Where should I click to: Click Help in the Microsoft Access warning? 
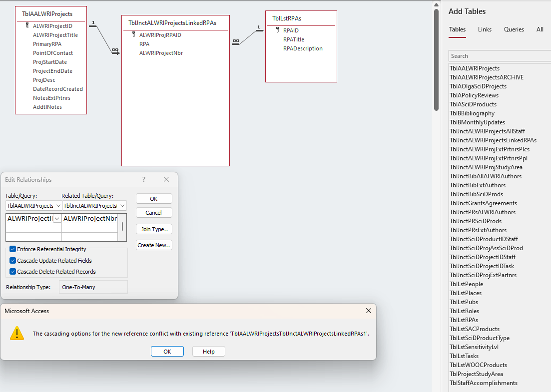point(209,351)
